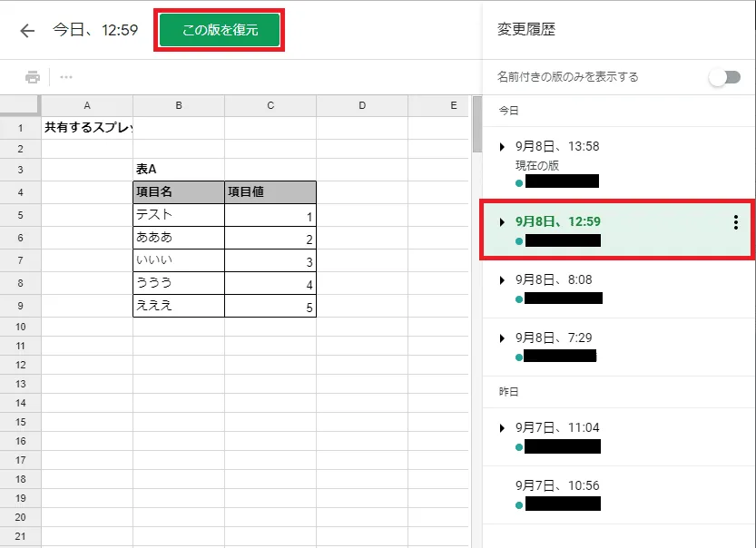Expand the 9月8日 7:29 version entry
Screen dimensions: 756x548
[503, 338]
